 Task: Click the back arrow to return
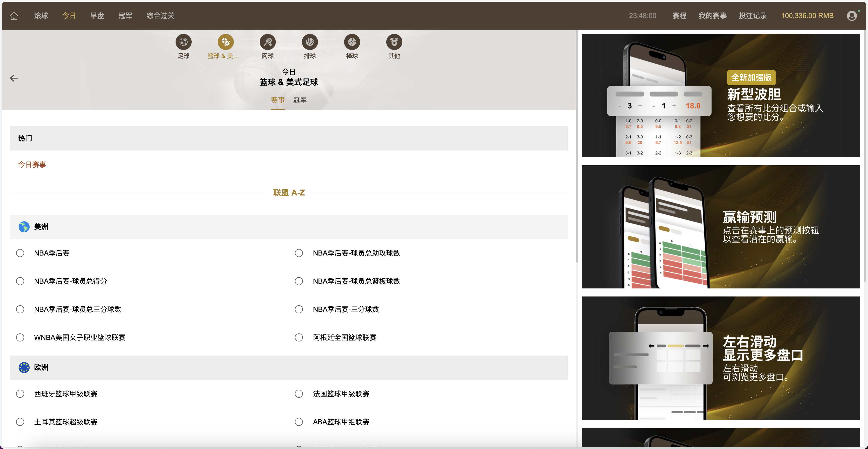tap(14, 78)
